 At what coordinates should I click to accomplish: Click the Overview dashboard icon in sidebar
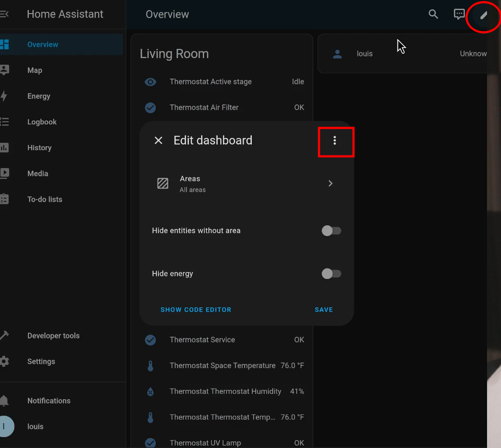pos(4,45)
